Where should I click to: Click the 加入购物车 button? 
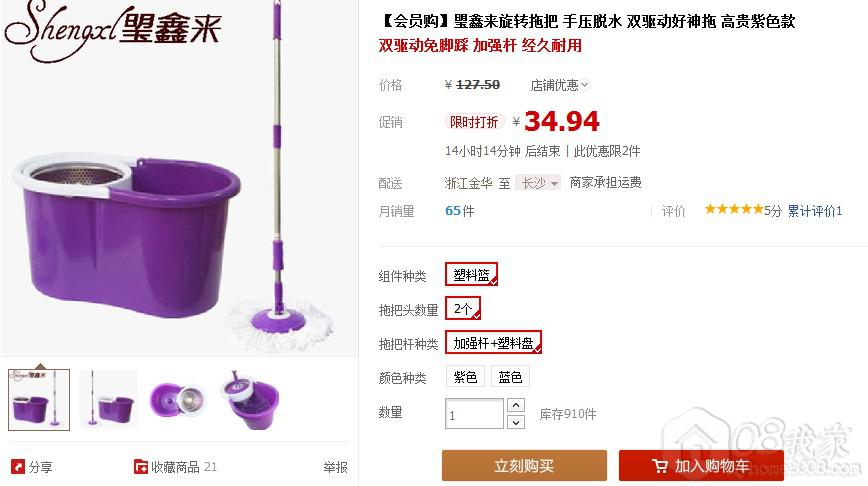[701, 466]
